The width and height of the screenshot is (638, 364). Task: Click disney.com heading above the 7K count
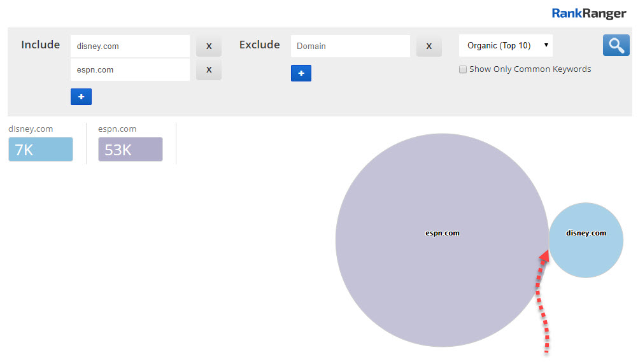[31, 129]
